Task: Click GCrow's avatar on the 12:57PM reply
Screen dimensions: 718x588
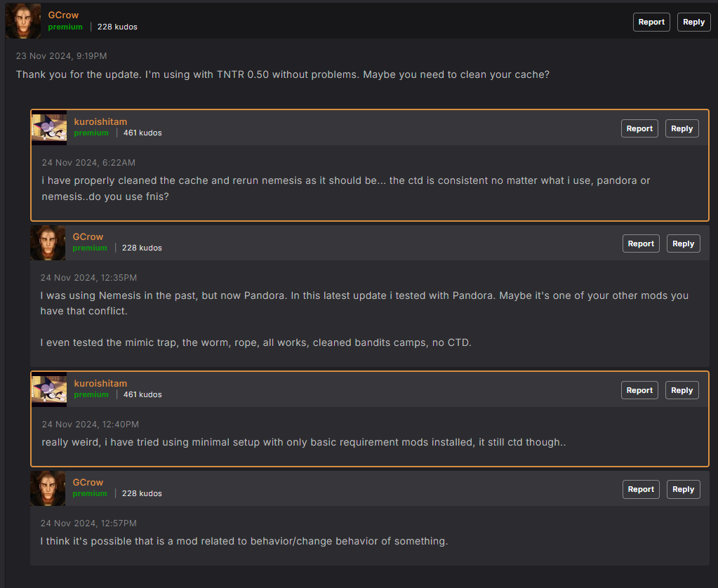Action: pos(48,488)
